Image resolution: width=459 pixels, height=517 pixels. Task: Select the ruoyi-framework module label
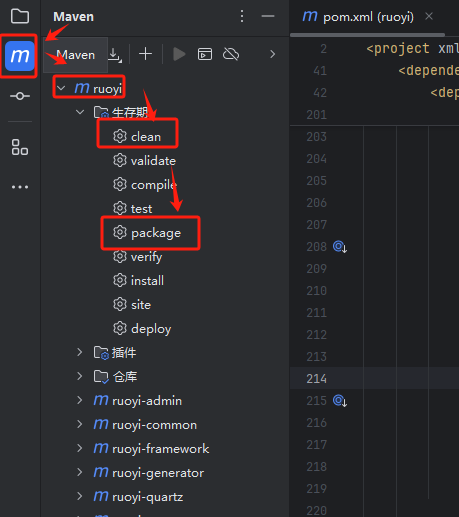161,449
